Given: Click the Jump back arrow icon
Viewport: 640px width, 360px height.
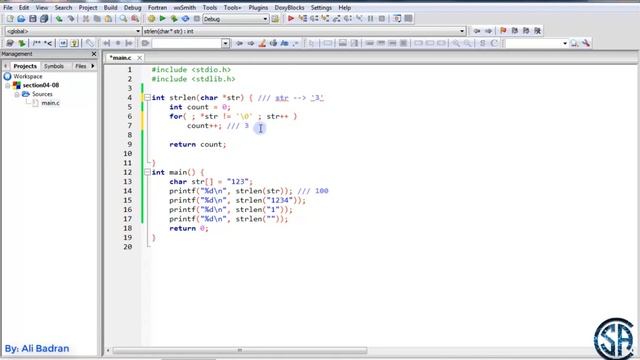Looking at the screenshot, I should 477,31.
